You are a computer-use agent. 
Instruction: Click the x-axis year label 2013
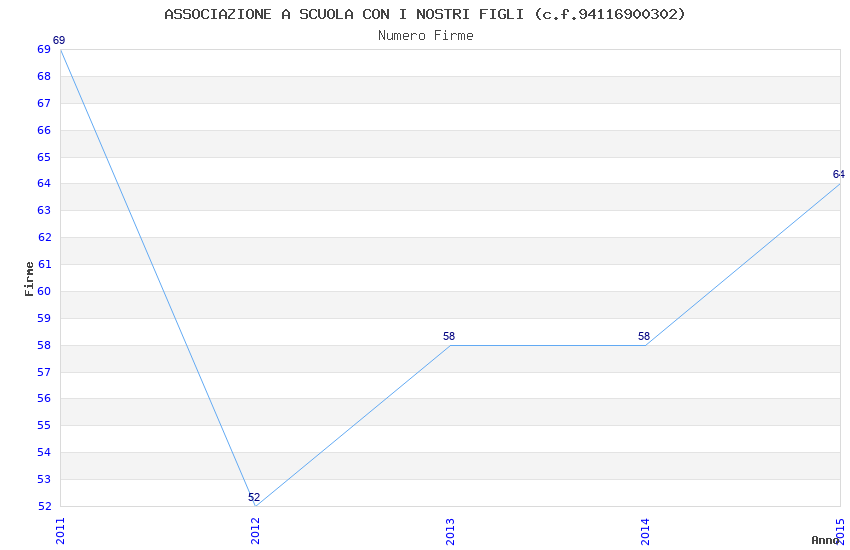point(450,531)
